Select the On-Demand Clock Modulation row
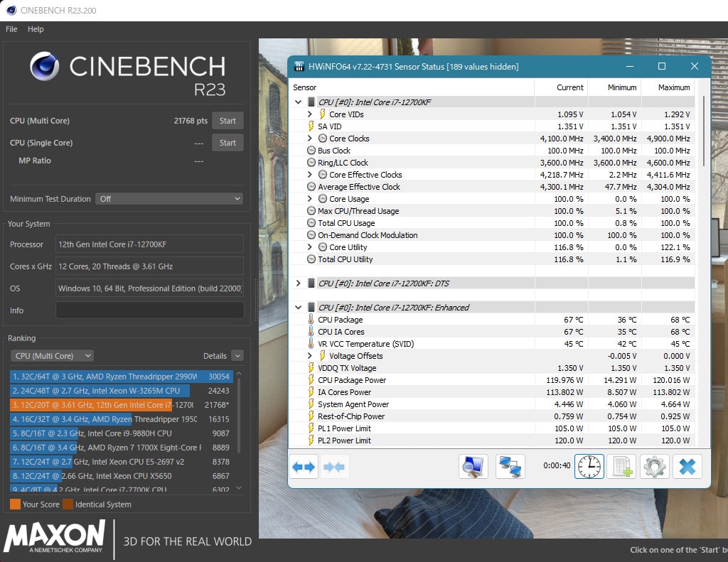This screenshot has height=562, width=728. point(492,235)
